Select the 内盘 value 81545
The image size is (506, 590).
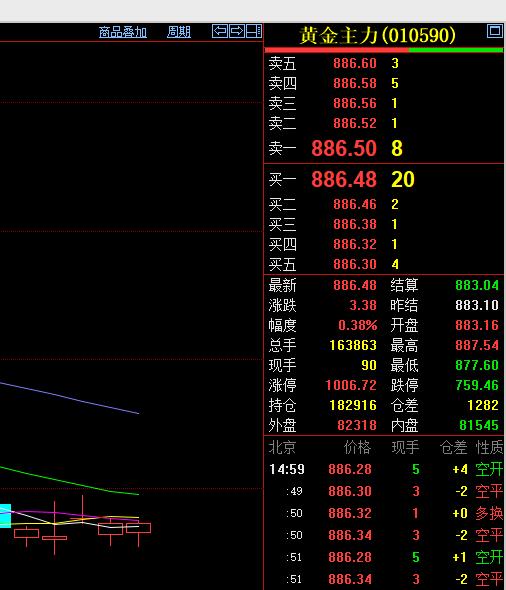point(479,425)
